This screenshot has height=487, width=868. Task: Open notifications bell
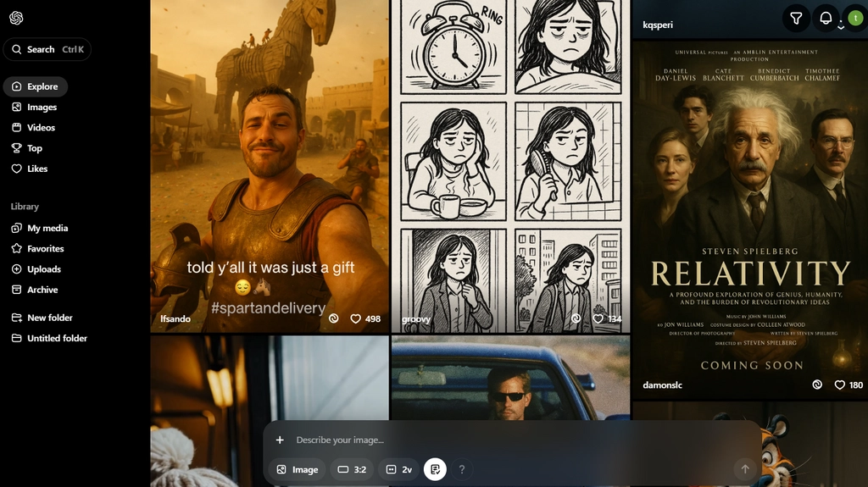(826, 19)
